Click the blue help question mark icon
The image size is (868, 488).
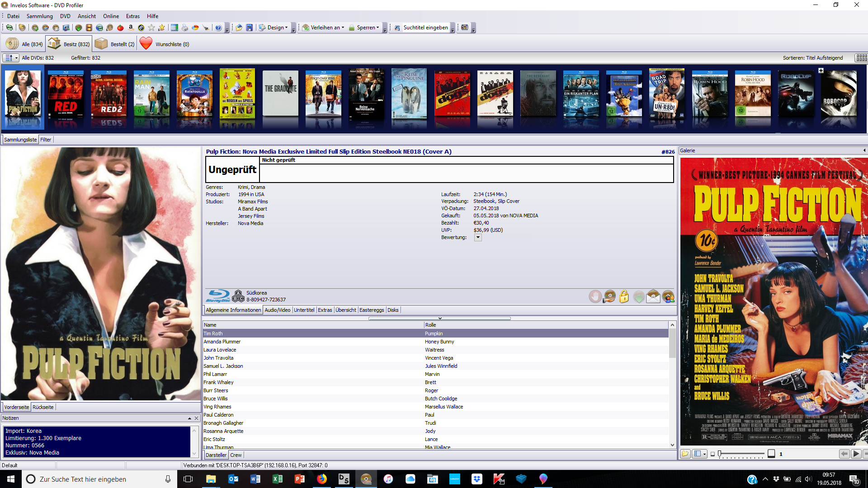218,28
